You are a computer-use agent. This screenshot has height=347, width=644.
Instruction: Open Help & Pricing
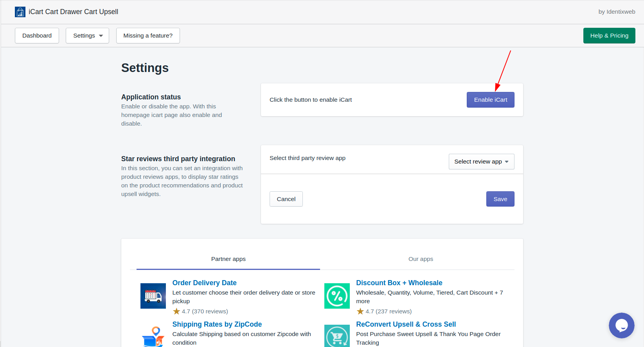(x=609, y=36)
